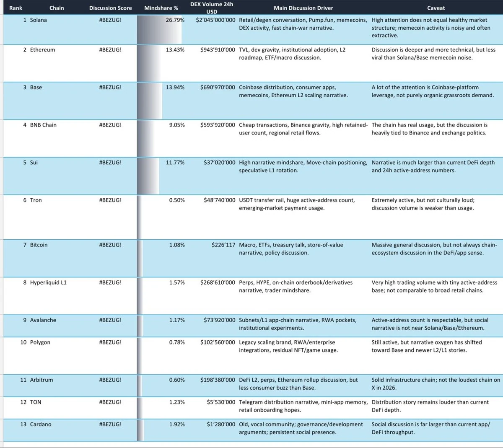Click the Main Discussion Driver header

pos(303,8)
